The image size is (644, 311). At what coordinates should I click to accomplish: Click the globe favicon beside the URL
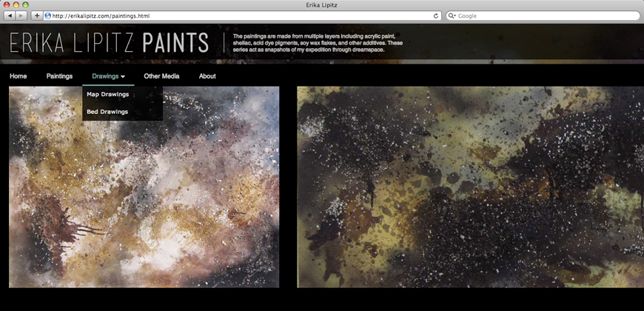pyautogui.click(x=48, y=16)
